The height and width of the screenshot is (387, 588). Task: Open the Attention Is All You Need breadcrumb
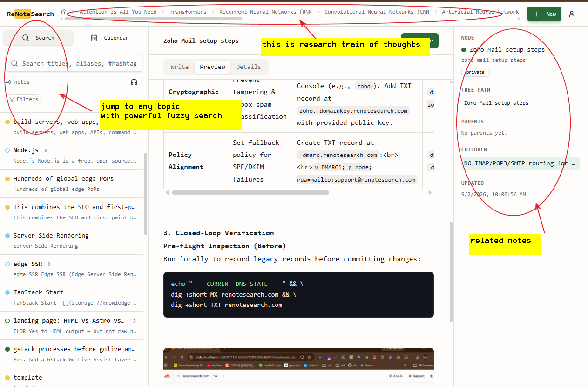[x=118, y=12]
